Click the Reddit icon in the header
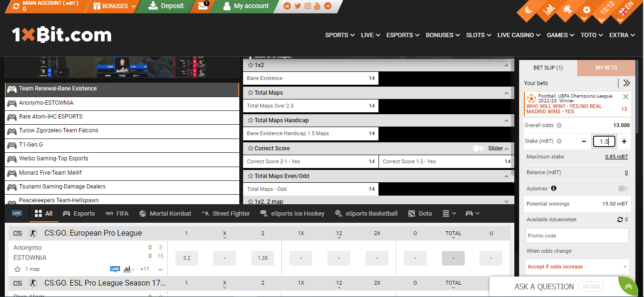The width and height of the screenshot is (644, 297). pos(286,6)
